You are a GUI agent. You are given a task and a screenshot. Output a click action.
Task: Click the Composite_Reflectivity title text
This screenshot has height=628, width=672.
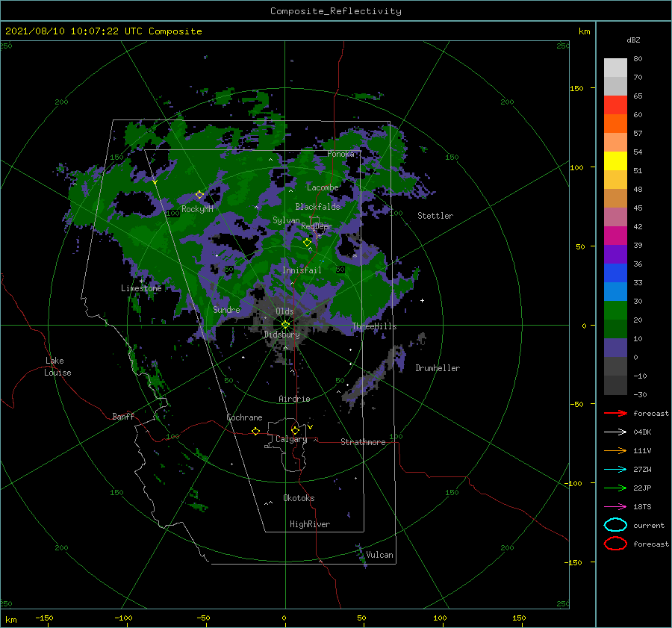tap(336, 11)
